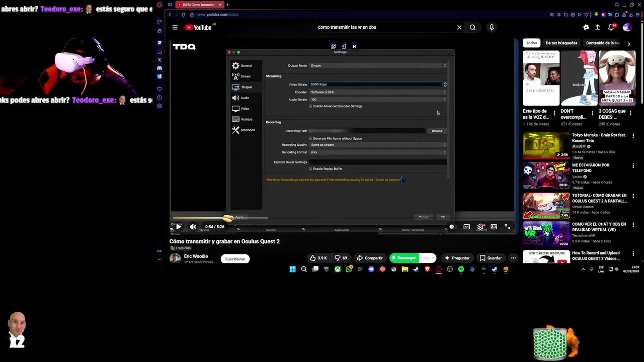Screen dimensions: 644x362
Task: Expand more filter chips arrow
Action: (628, 44)
